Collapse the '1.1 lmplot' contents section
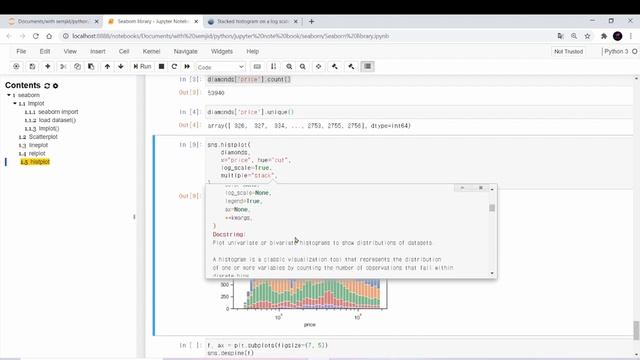Screen dimensions: 640x360 (15, 104)
